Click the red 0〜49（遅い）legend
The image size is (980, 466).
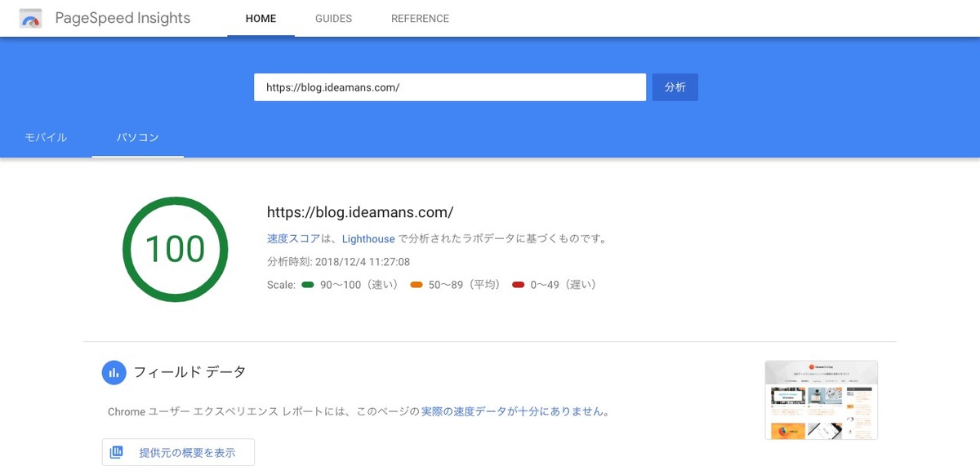pos(555,285)
